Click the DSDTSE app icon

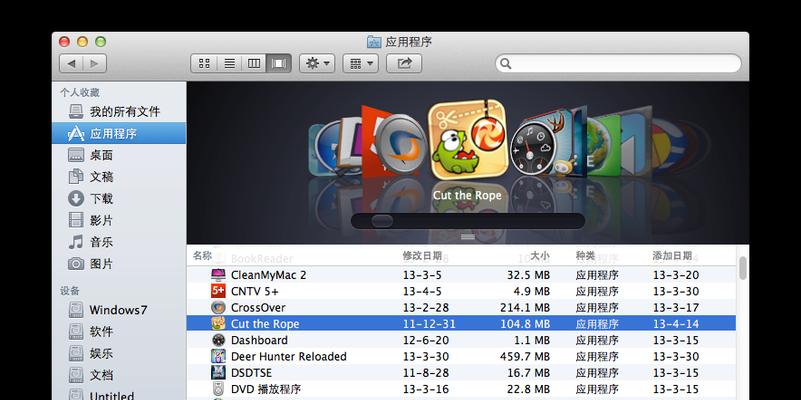point(218,373)
